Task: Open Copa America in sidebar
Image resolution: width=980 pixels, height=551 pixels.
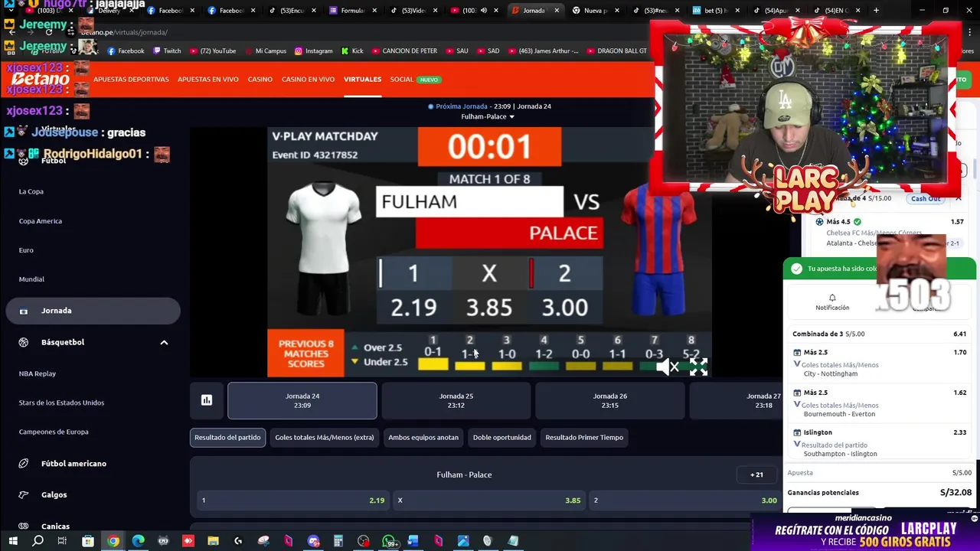Action: (x=41, y=221)
